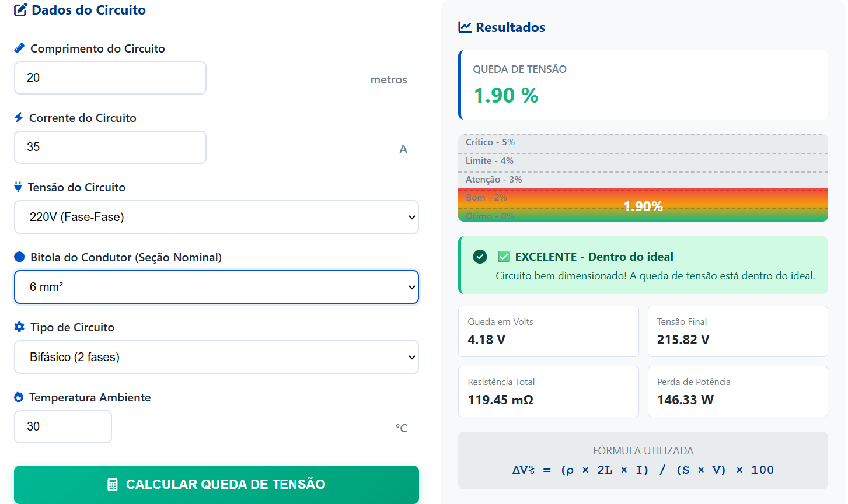Click the 1.90% marker on the voltage drop gauge
This screenshot has width=848, height=504.
(643, 206)
